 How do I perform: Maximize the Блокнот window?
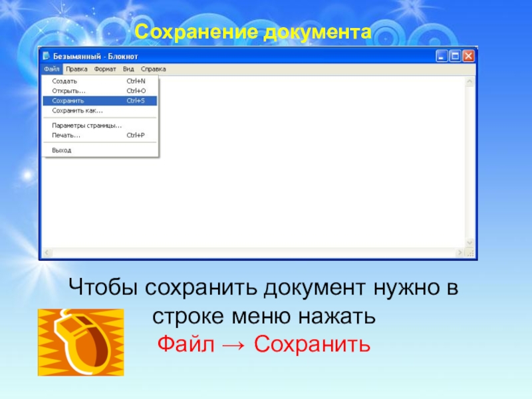(x=455, y=56)
